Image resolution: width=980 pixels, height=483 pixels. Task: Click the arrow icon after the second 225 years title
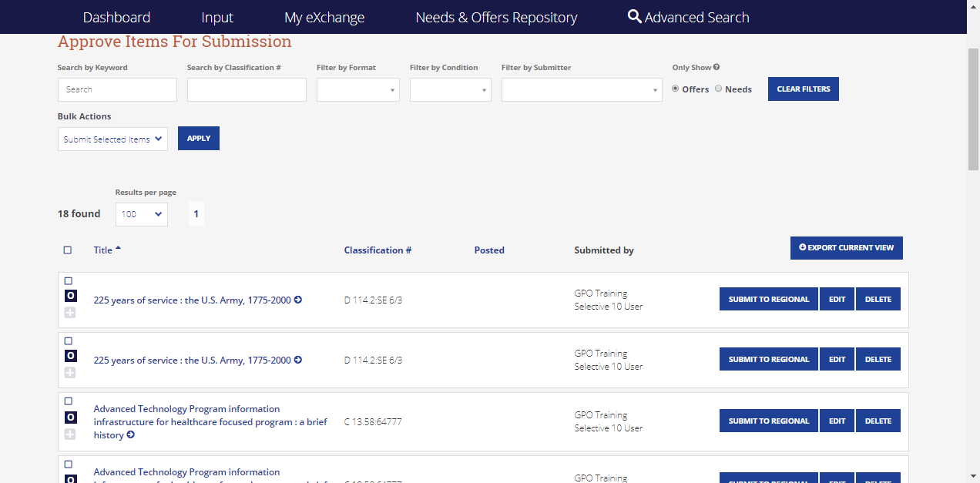click(298, 360)
